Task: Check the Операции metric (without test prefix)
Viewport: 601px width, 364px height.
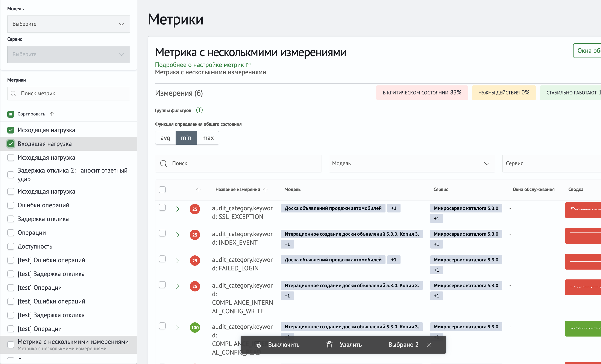Action: coord(11,233)
